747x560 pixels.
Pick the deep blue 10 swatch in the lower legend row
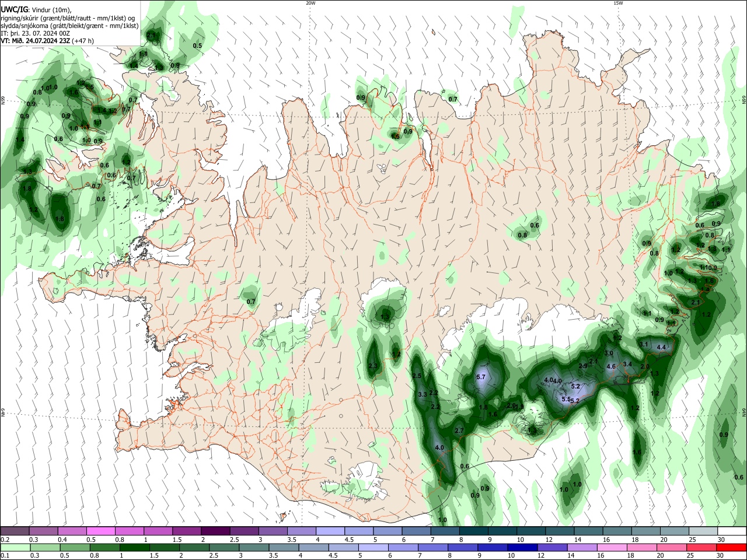coord(521,548)
